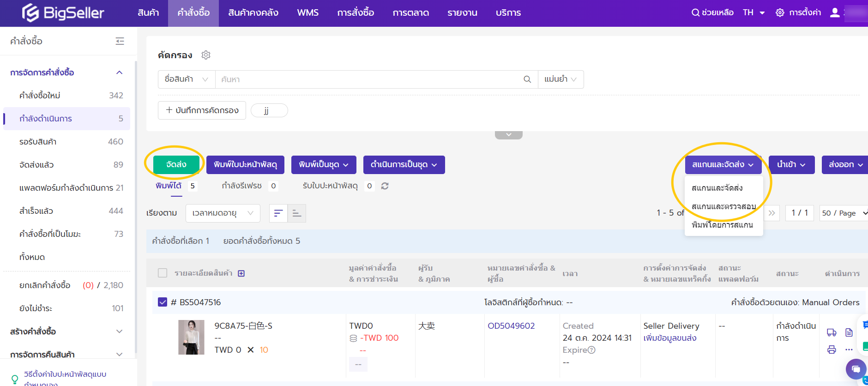
Task: Uncheck the order BS5047516 checkbox
Action: click(x=163, y=302)
